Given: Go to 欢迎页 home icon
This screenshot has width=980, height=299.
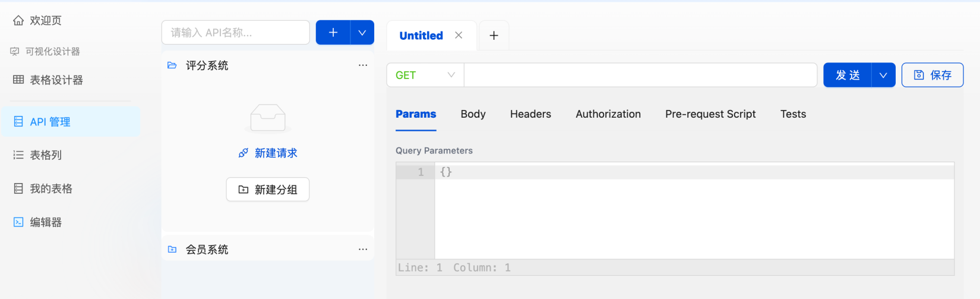Looking at the screenshot, I should coord(18,21).
